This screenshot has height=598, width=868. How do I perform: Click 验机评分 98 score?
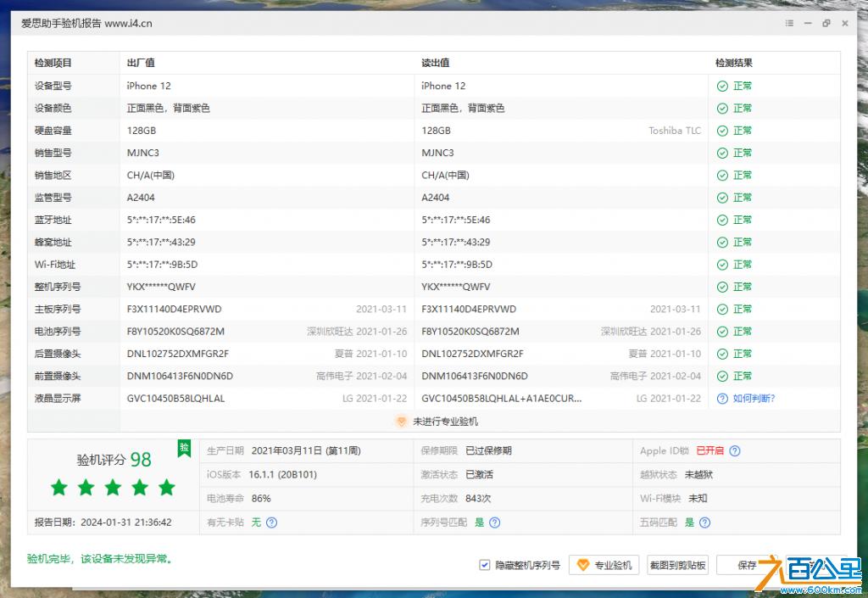click(x=114, y=460)
